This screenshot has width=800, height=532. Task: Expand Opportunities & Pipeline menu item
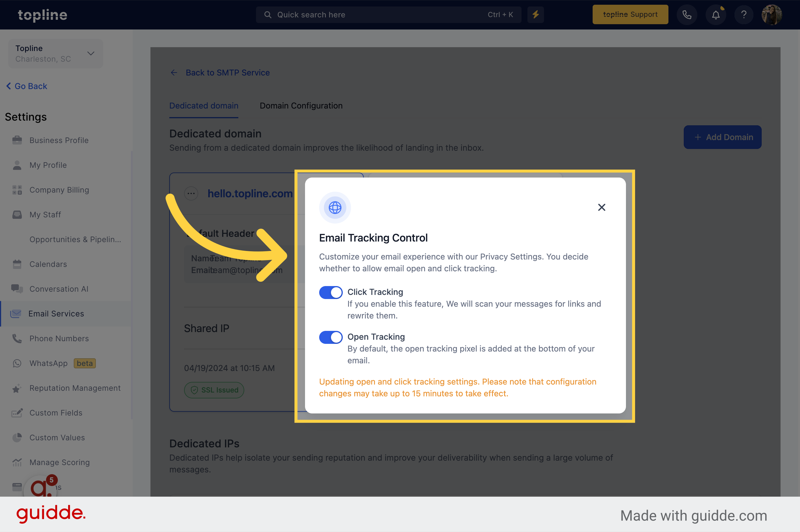76,239
